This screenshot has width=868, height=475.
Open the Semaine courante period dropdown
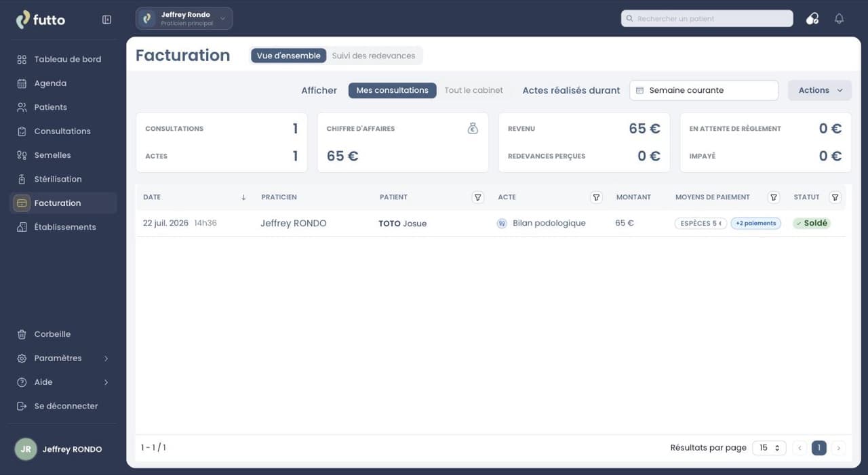(x=704, y=90)
